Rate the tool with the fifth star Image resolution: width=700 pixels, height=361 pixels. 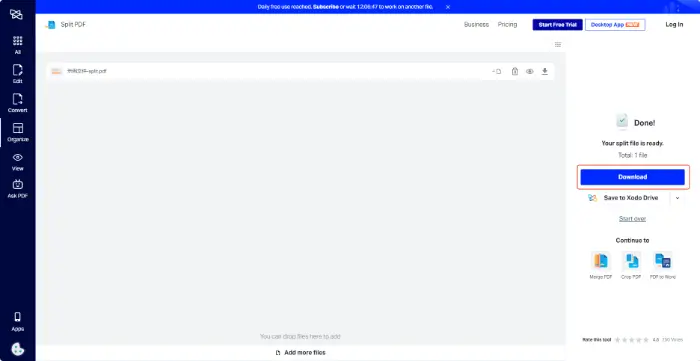click(646, 340)
